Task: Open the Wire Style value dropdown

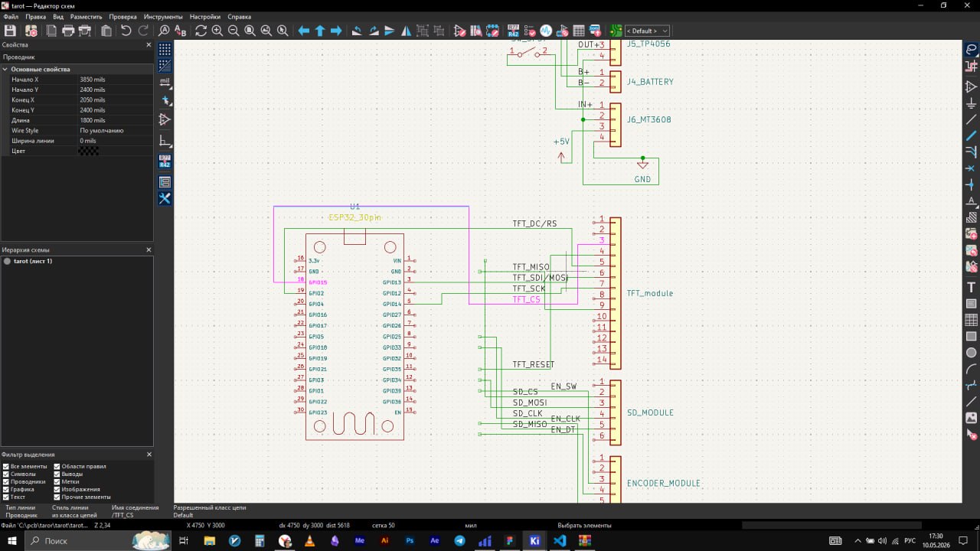Action: (115, 131)
